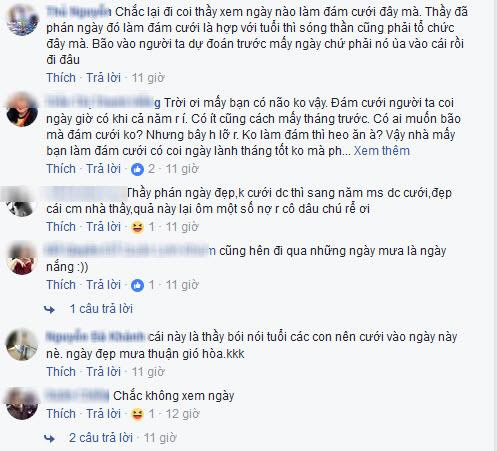The image size is (497, 451).
Task: Open the first commenter's profile picture
Action: click(22, 19)
